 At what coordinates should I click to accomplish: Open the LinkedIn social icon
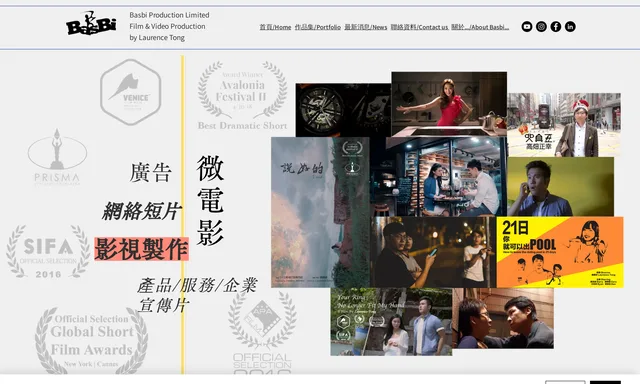[570, 27]
